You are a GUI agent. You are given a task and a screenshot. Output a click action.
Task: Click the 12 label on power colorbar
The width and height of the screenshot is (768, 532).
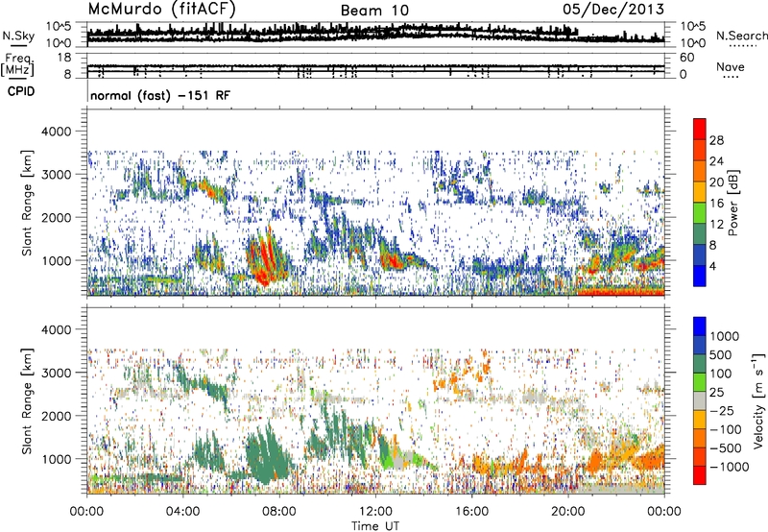[x=716, y=225]
